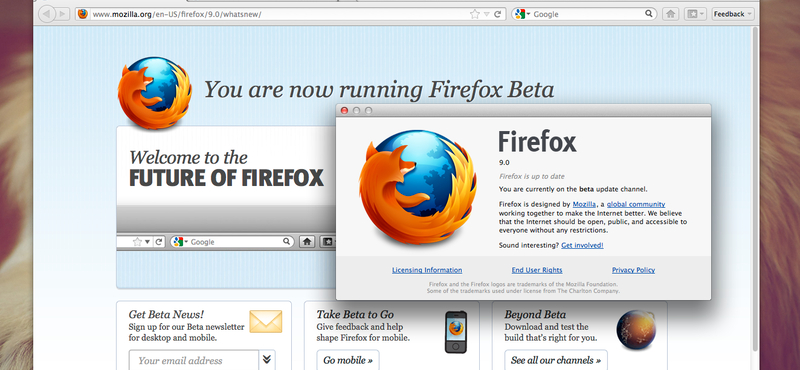Click the mobile phone Firefox icon
Image resolution: width=800 pixels, height=370 pixels.
pos(456,332)
